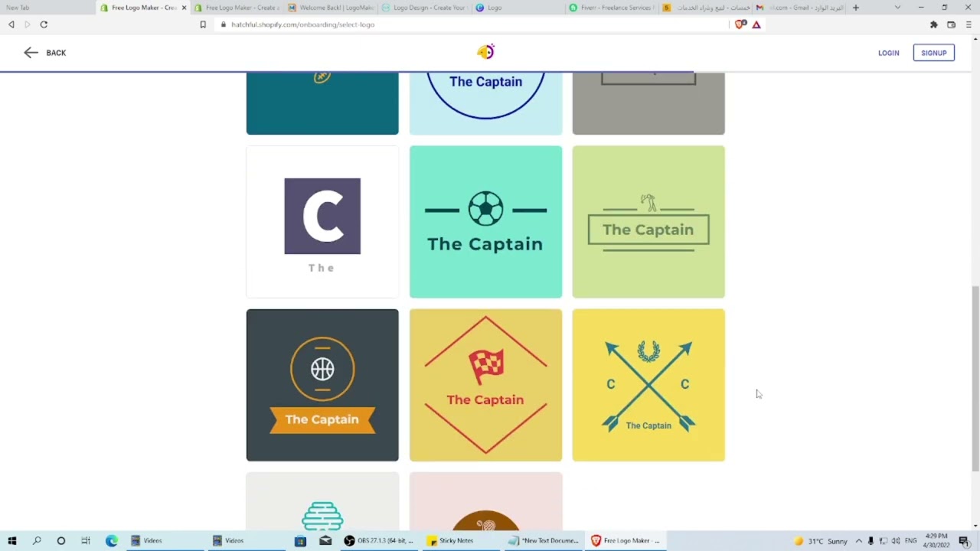Open Task View on the taskbar
Image resolution: width=980 pixels, height=551 pixels.
point(86,540)
